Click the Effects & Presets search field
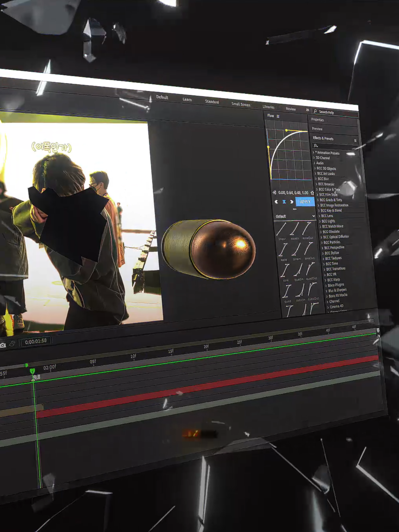 pos(335,146)
